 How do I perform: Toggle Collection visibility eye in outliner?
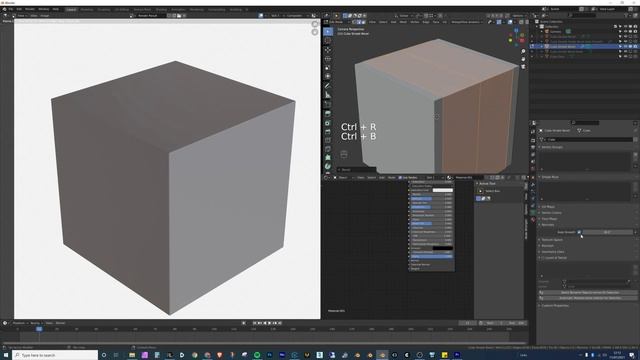click(625, 27)
